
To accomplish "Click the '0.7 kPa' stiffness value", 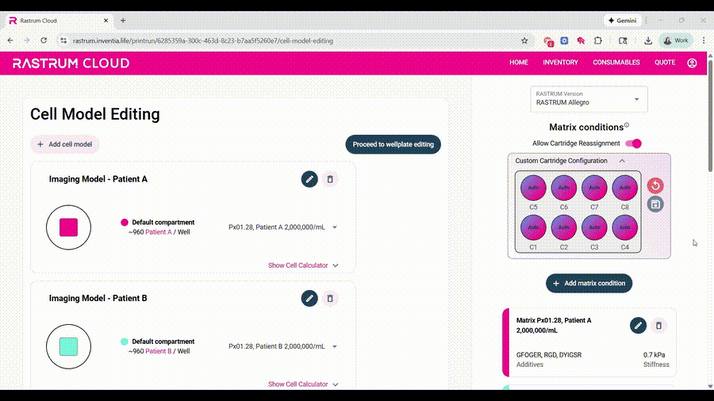I will [654, 355].
